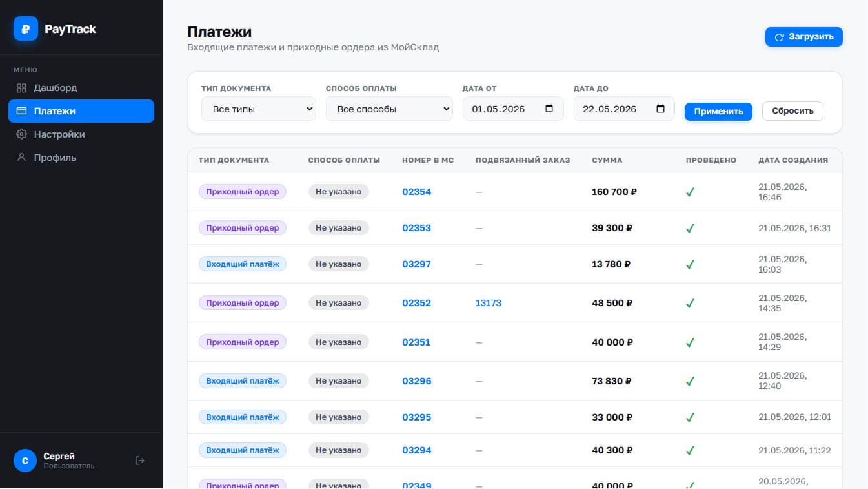Click the Сбросить button
The height and width of the screenshot is (489, 868).
(x=792, y=111)
